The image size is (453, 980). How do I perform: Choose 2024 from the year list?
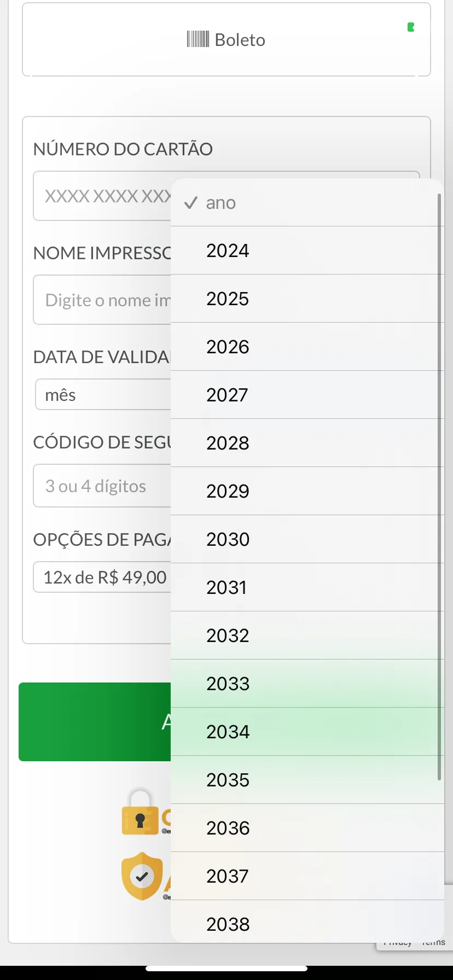307,250
